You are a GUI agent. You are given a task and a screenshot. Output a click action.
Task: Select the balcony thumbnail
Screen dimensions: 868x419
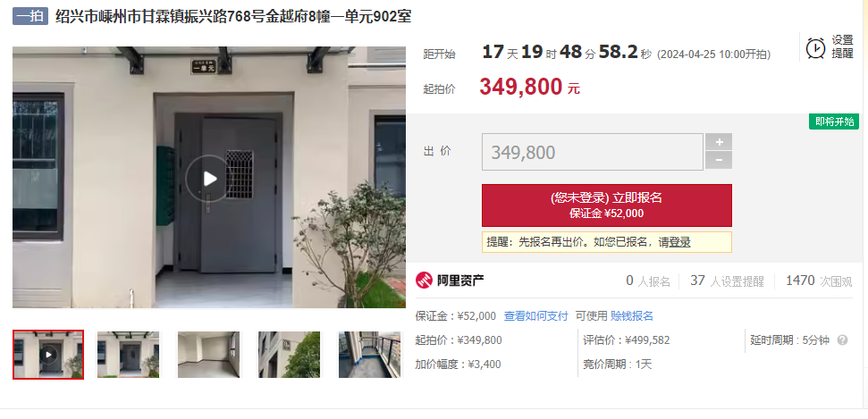coord(369,355)
